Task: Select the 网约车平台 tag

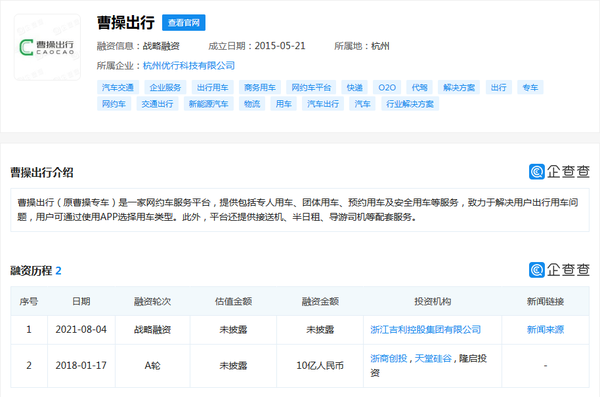Action: point(311,88)
